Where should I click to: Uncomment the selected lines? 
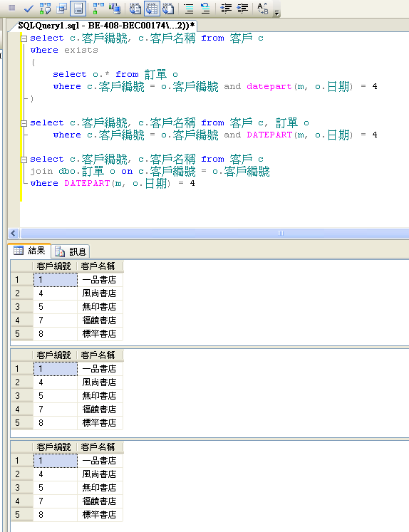point(205,8)
